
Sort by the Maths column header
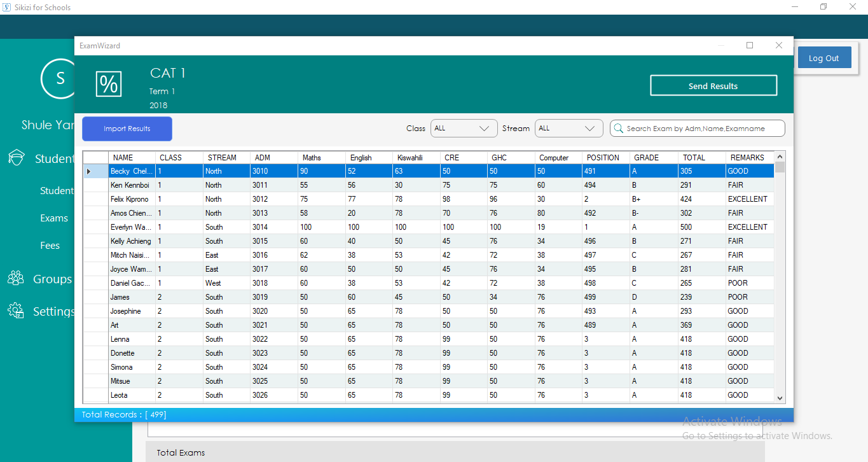pyautogui.click(x=321, y=157)
